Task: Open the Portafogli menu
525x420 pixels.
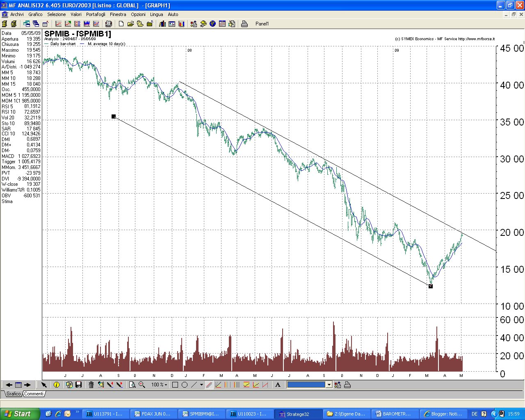Action: pyautogui.click(x=96, y=14)
